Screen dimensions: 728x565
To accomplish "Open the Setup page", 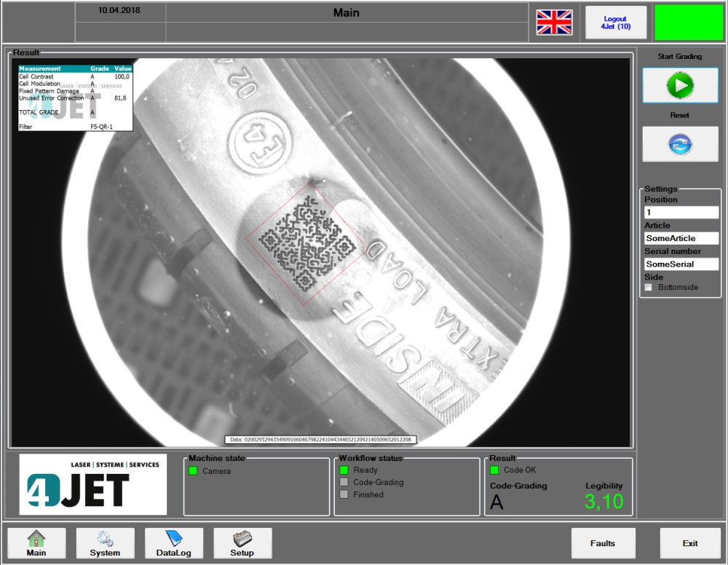I will 242,543.
